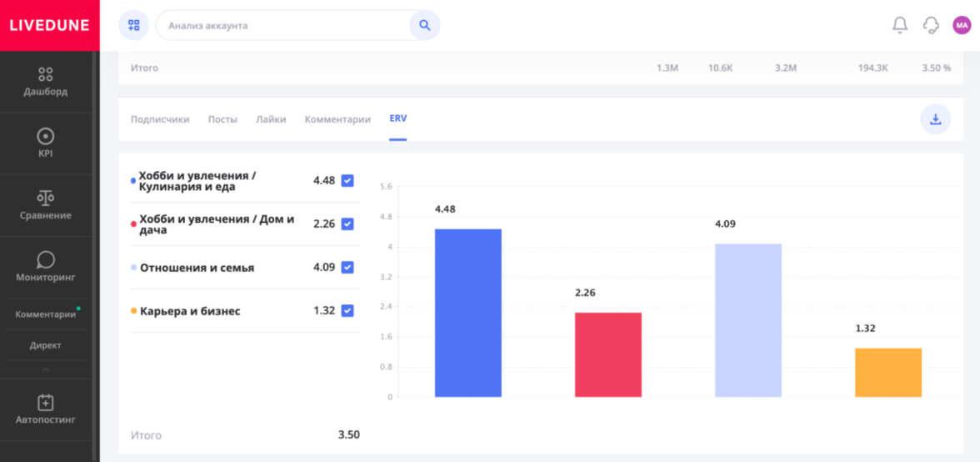Open the support headset icon
Image resolution: width=980 pixels, height=462 pixels.
tap(931, 25)
